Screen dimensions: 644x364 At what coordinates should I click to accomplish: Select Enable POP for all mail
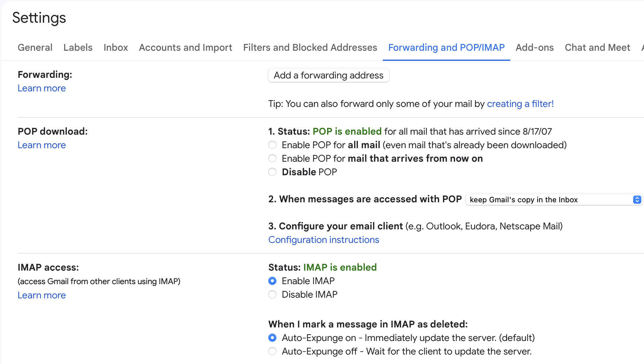tap(272, 145)
